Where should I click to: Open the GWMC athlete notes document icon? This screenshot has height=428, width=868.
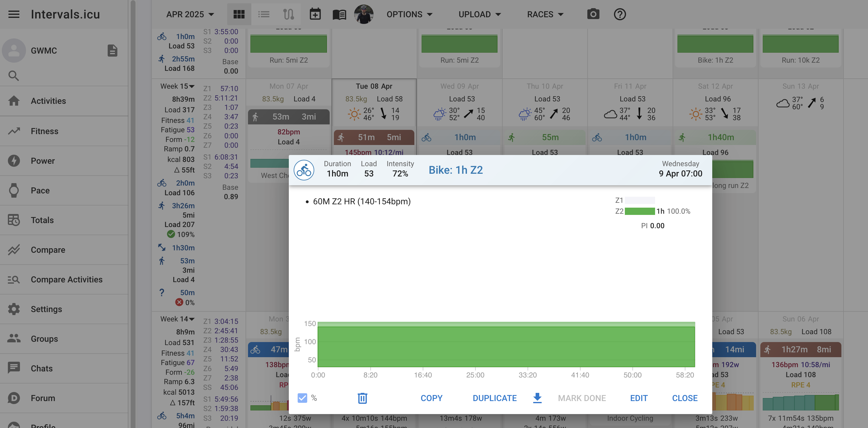(113, 51)
